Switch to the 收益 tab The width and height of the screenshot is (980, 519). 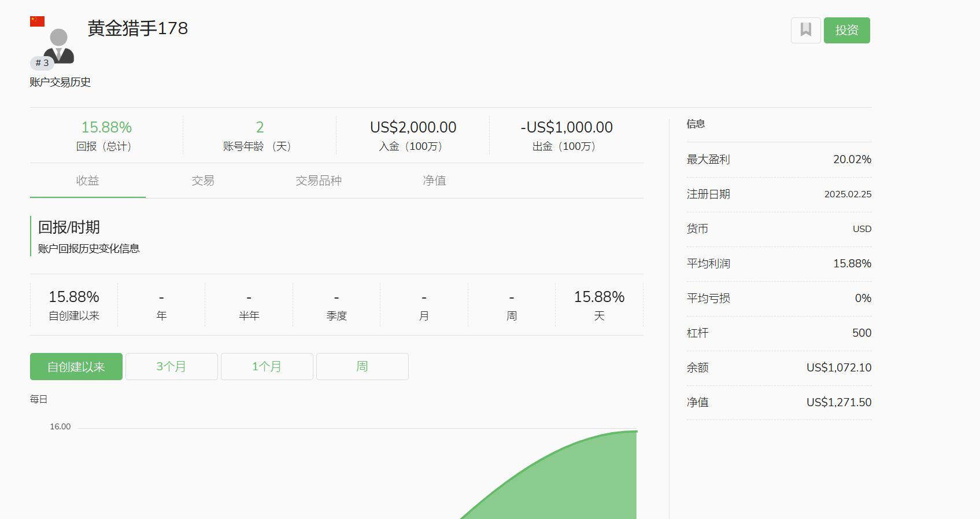(x=88, y=181)
